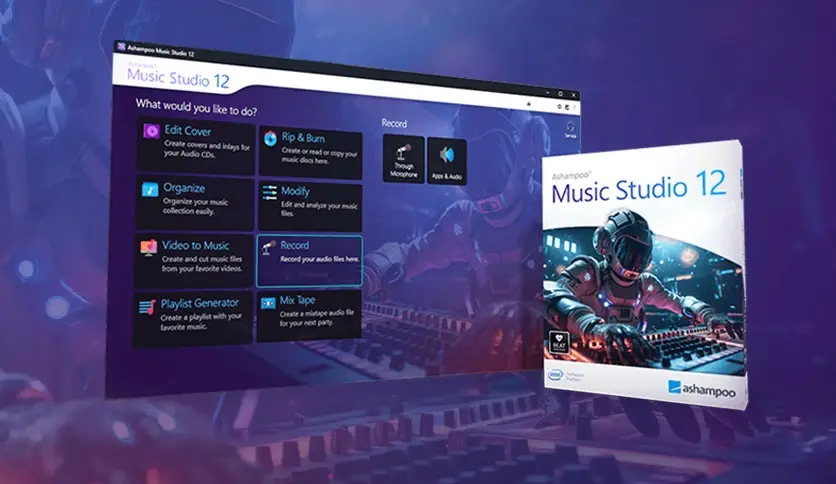Click the Mix Tape cassette icon

tap(268, 303)
